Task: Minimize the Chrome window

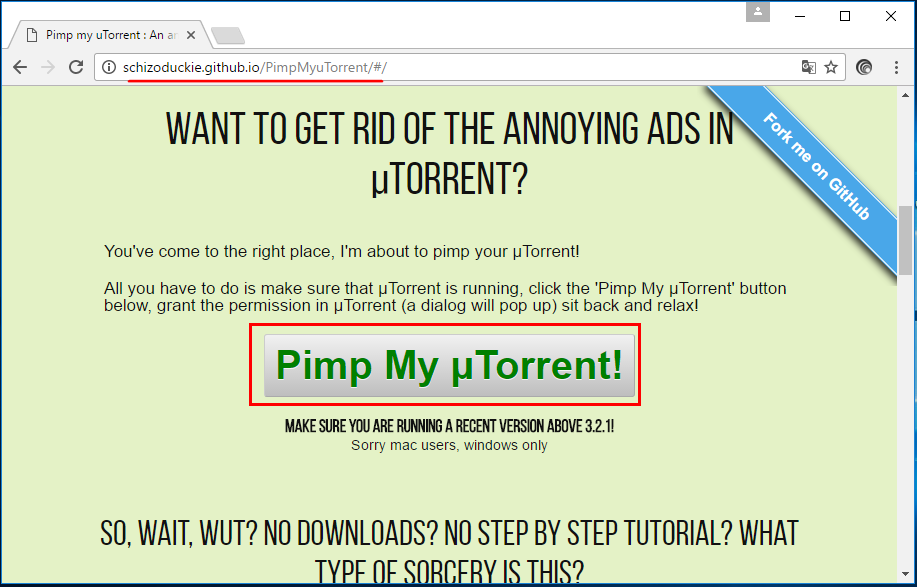Action: coord(799,16)
